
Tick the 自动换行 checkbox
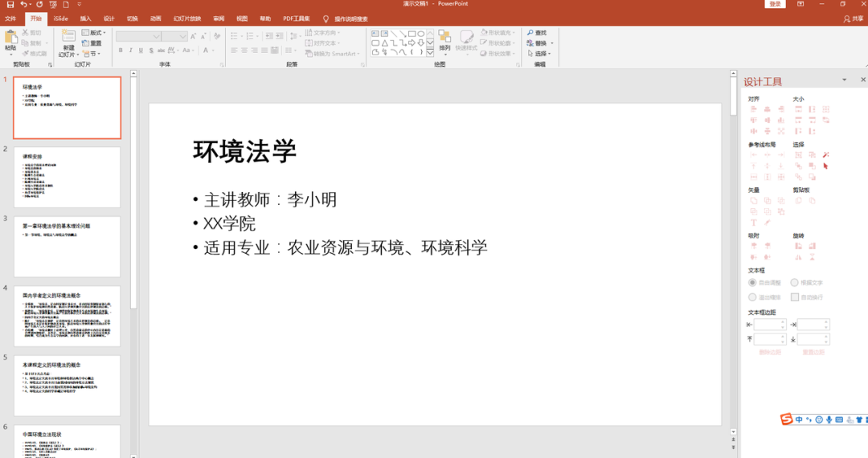point(794,296)
